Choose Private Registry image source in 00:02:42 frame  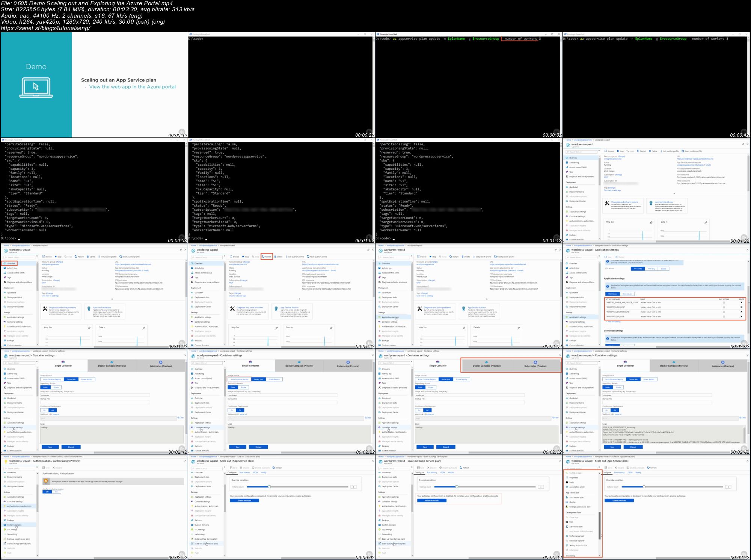pos(649,379)
